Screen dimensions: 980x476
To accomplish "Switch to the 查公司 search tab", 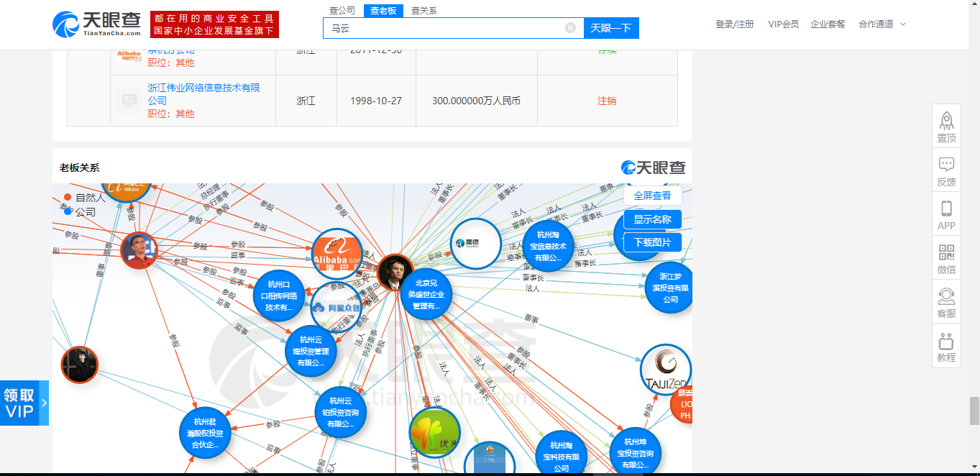I will [342, 11].
